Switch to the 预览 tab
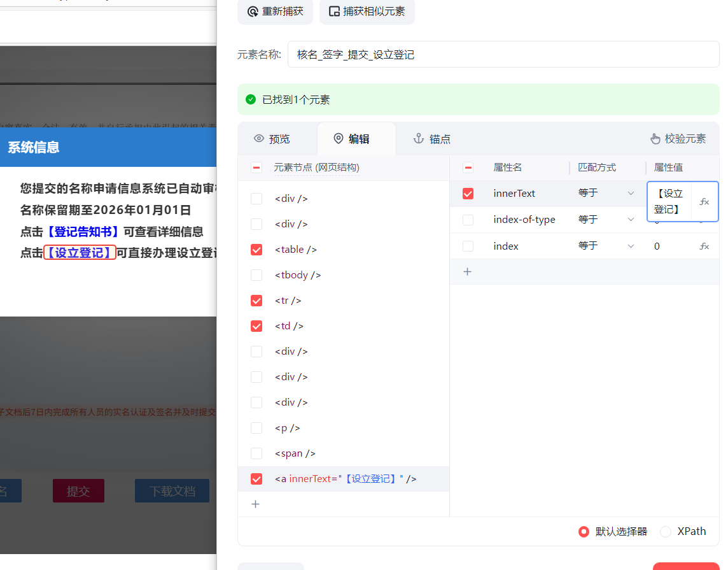 [x=272, y=139]
